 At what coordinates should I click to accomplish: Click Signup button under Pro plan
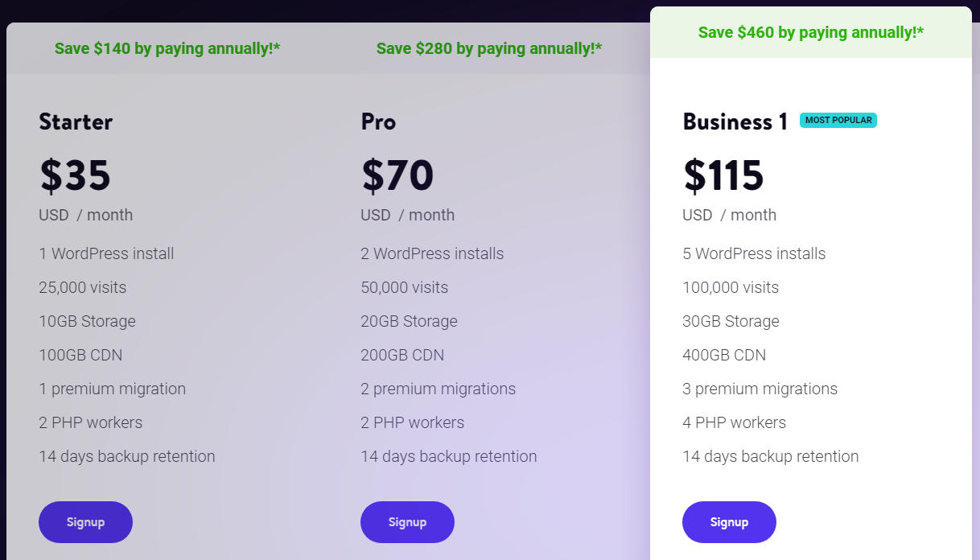(407, 522)
